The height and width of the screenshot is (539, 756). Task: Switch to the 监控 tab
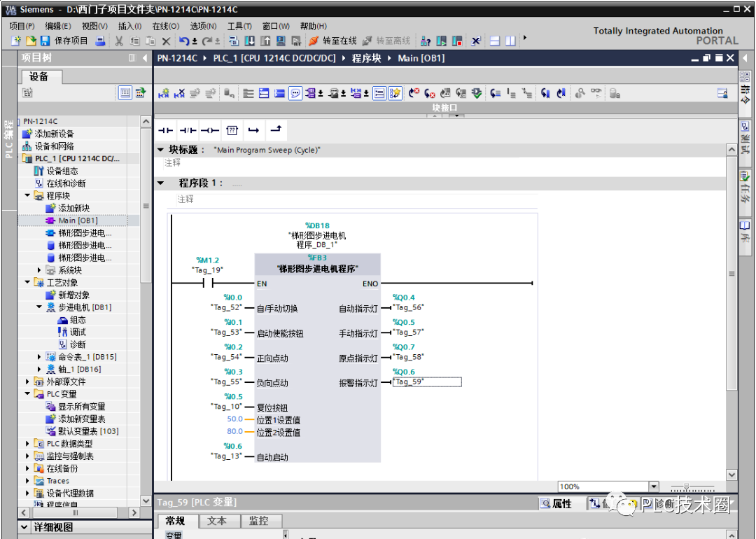259,521
